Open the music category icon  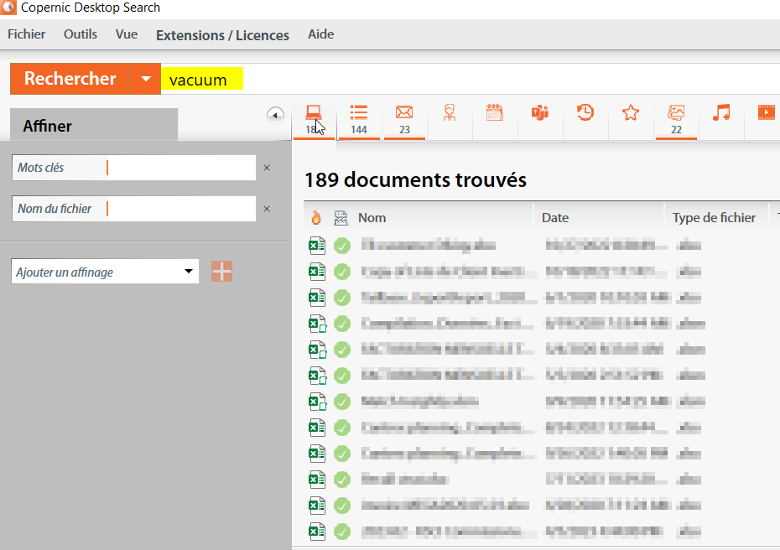click(721, 113)
